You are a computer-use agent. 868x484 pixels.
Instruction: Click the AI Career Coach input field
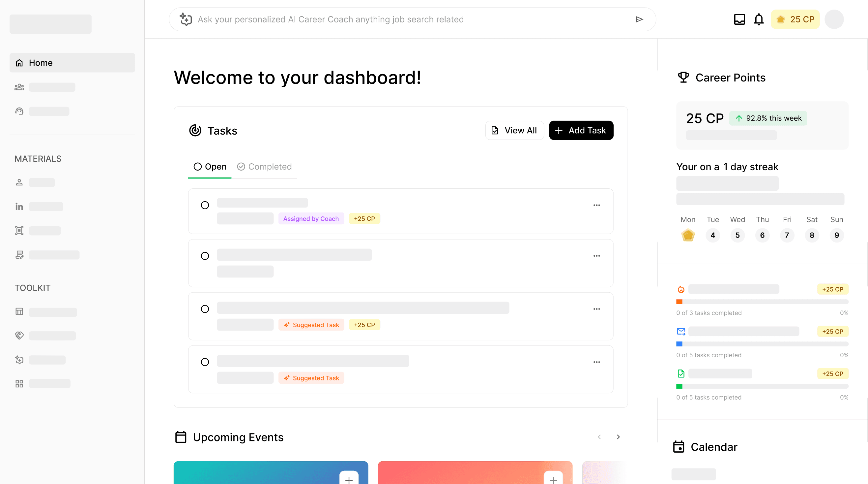click(371, 19)
